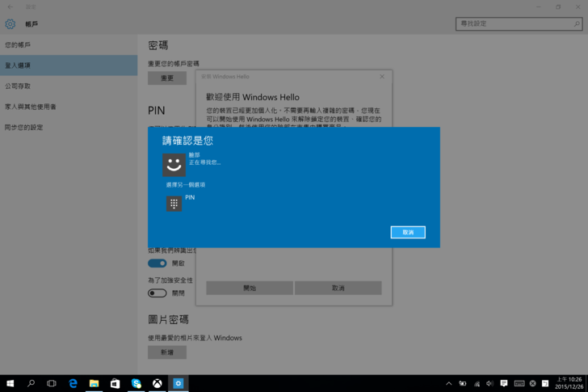Open taskbar search magnifier
The image size is (588, 392).
point(31,383)
